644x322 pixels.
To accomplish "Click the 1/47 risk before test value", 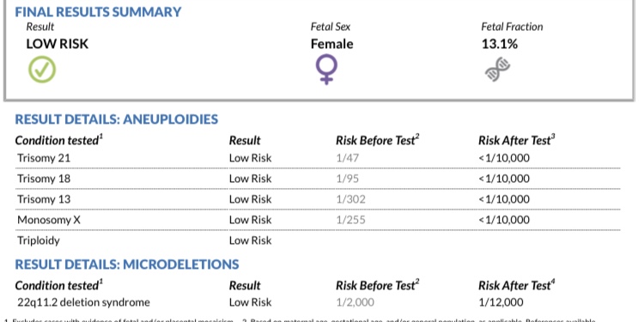I will [348, 158].
